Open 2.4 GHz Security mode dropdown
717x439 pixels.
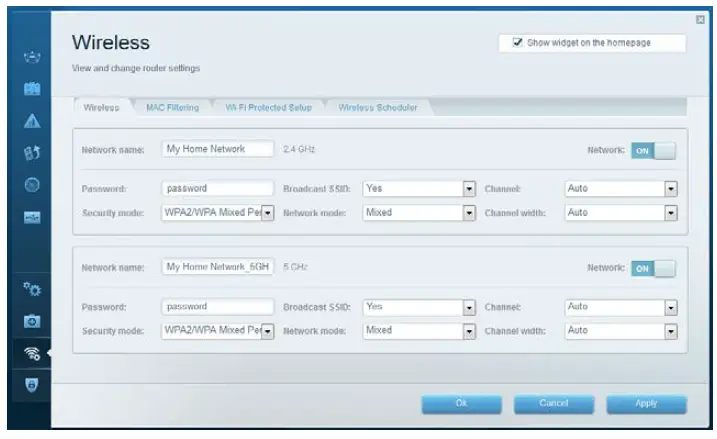[x=218, y=213]
